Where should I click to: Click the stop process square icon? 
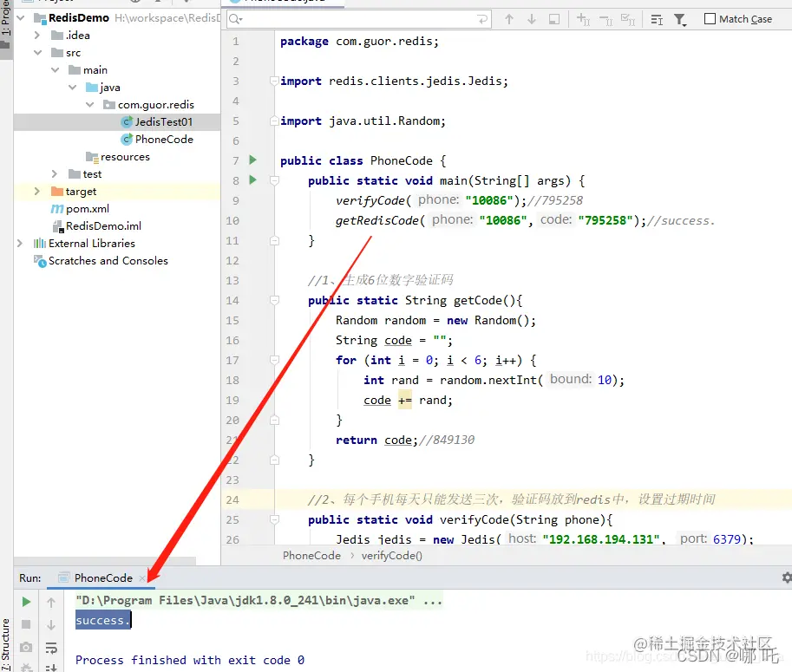pyautogui.click(x=26, y=624)
